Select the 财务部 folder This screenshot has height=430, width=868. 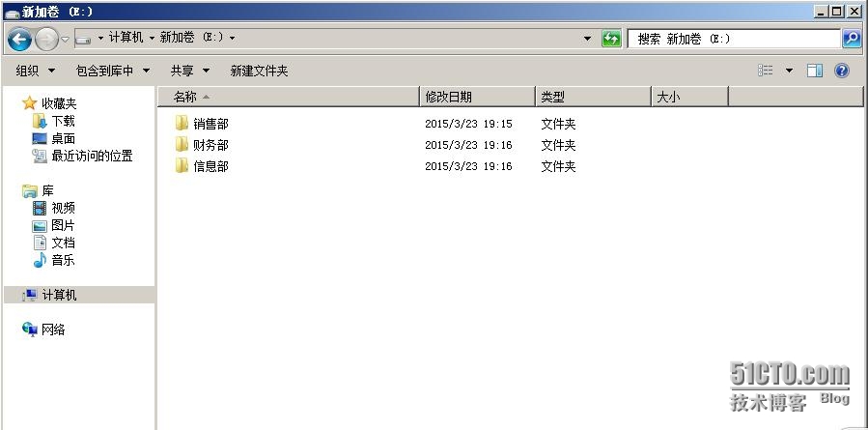[210, 145]
